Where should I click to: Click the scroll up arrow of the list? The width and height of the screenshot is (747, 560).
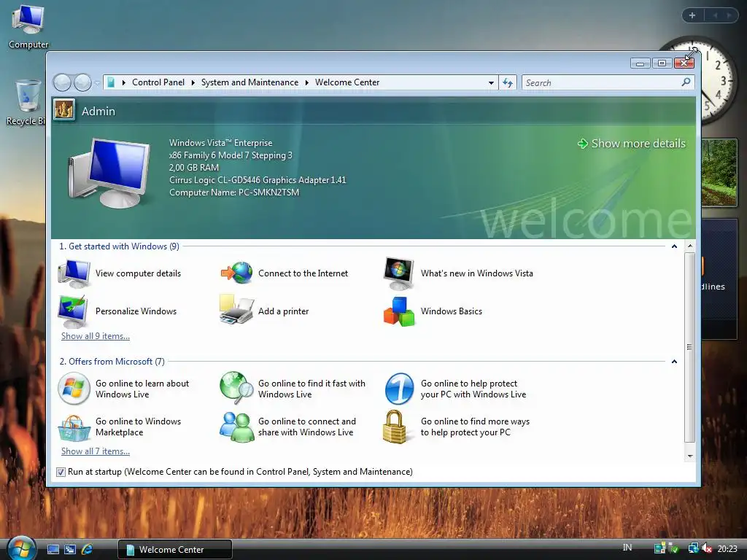(x=690, y=246)
